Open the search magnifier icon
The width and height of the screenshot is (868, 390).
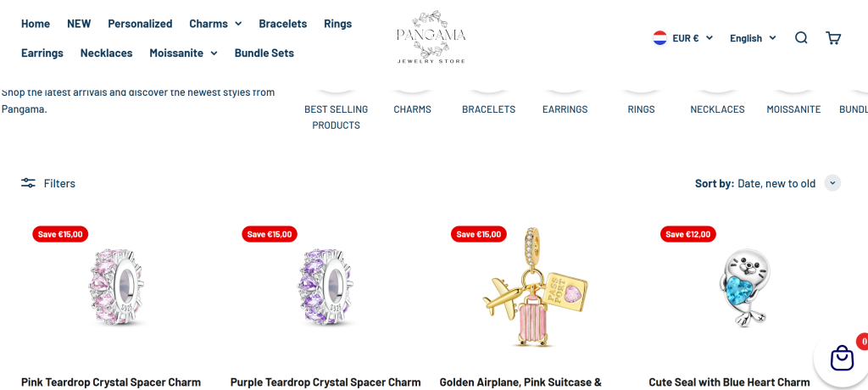tap(801, 37)
